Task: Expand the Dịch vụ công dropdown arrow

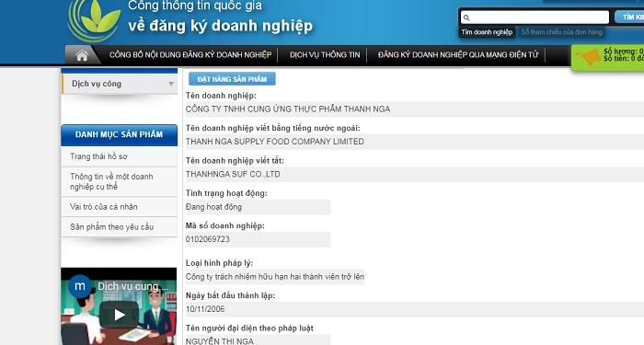Action: (x=171, y=84)
